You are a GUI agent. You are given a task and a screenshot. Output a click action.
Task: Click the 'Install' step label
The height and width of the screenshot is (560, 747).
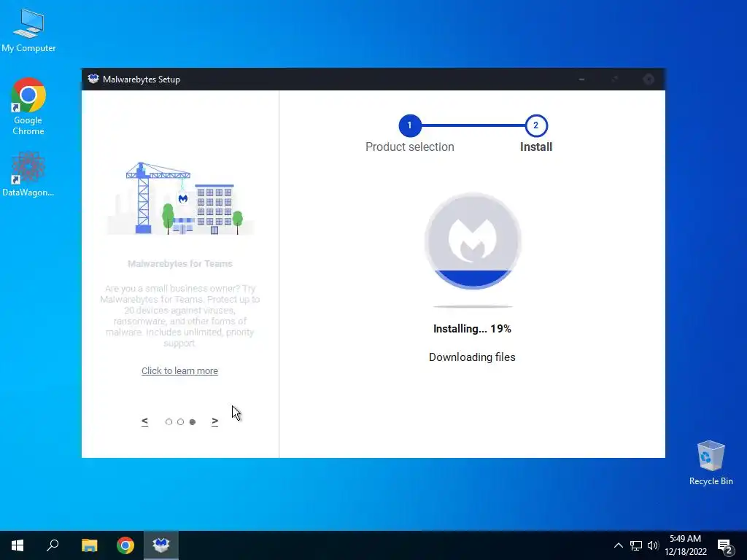536,147
